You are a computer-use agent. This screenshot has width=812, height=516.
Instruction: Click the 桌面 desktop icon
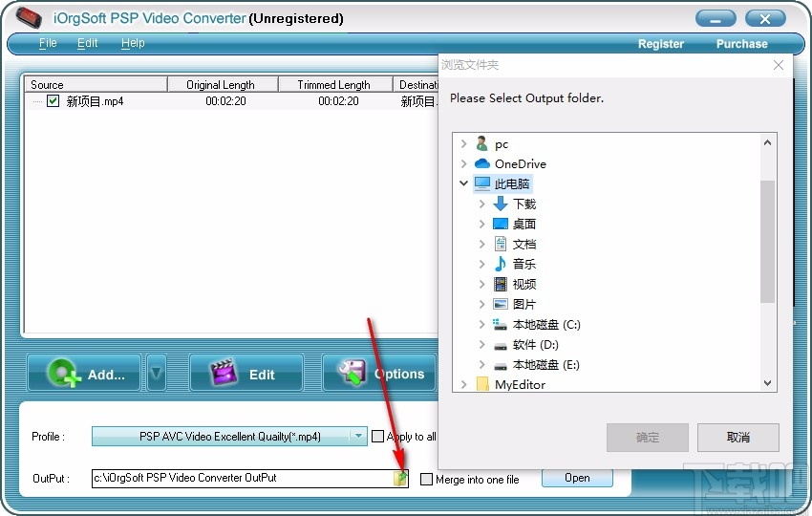coord(501,224)
